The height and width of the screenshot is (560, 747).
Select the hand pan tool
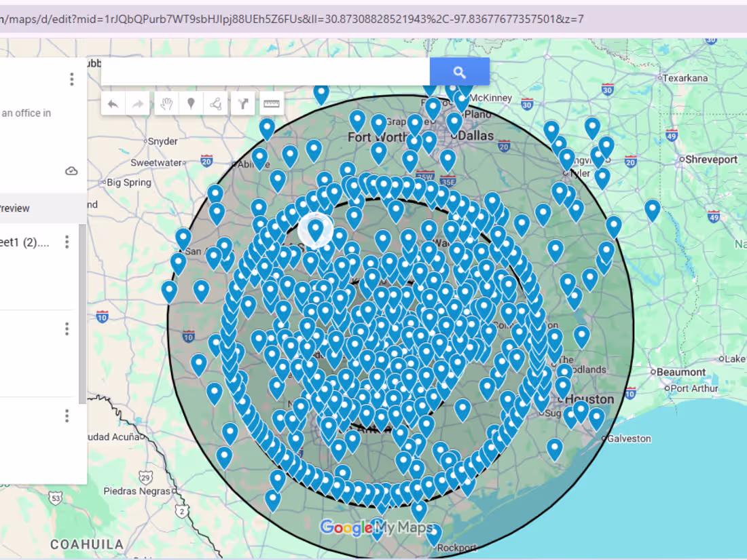coord(166,104)
